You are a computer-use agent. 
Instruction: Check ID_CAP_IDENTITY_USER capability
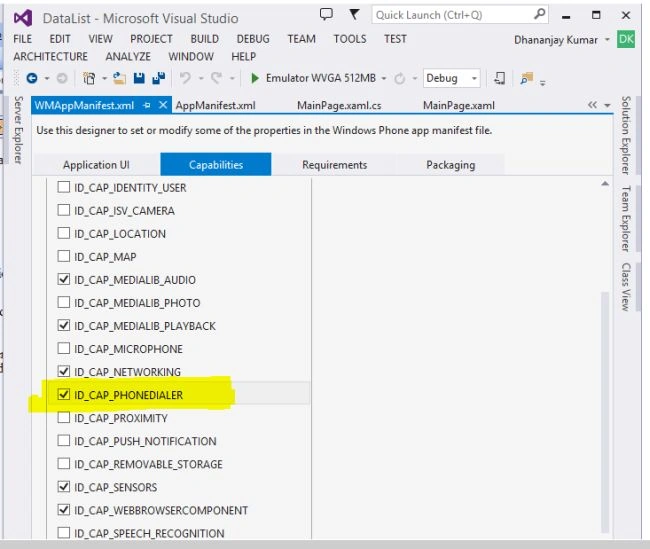(63, 187)
